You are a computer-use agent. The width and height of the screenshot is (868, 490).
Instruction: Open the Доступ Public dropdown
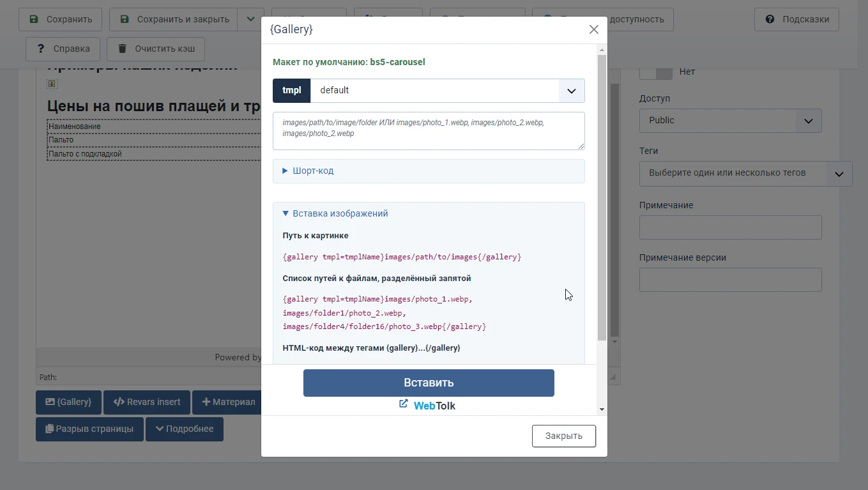(730, 120)
